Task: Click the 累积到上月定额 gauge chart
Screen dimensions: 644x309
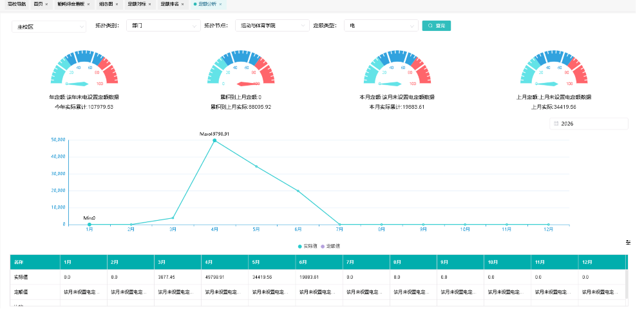Action: click(x=241, y=68)
